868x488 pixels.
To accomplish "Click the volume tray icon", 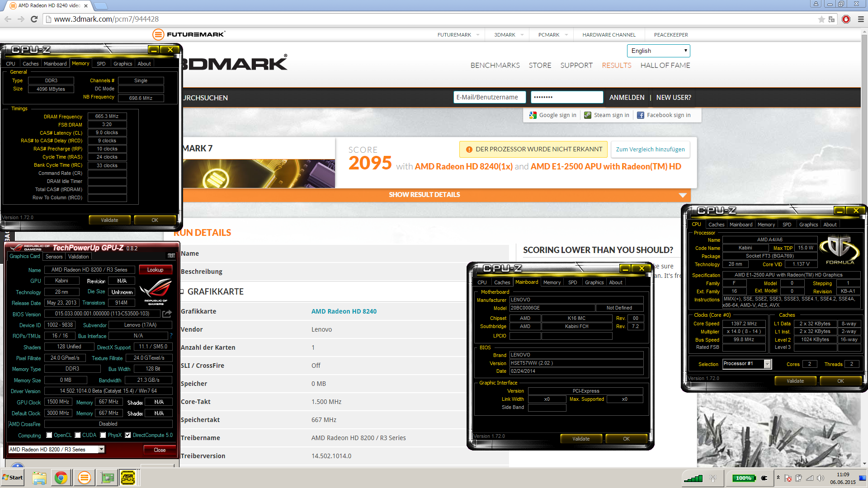I will (820, 478).
